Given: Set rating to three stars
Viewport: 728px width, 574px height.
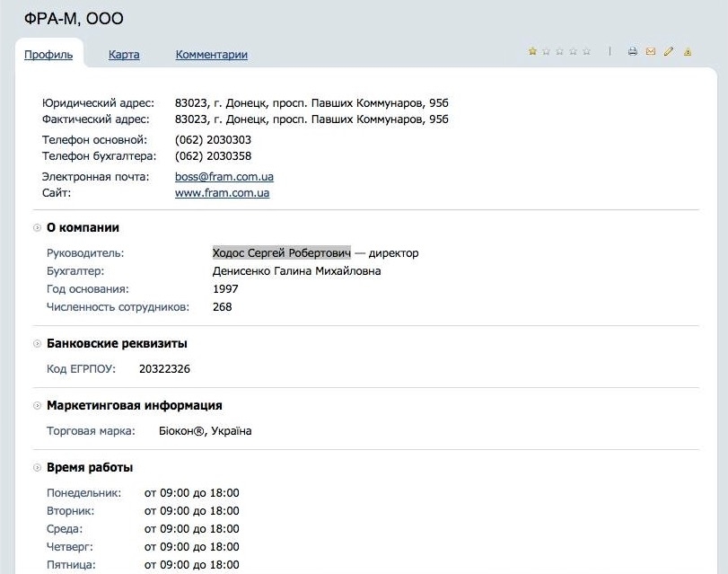Looking at the screenshot, I should pyautogui.click(x=559, y=51).
